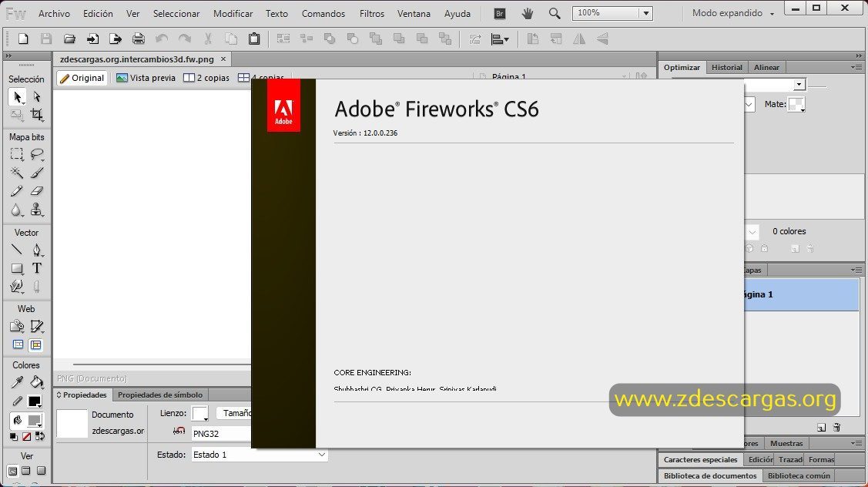Select the Subselection tool

37,96
